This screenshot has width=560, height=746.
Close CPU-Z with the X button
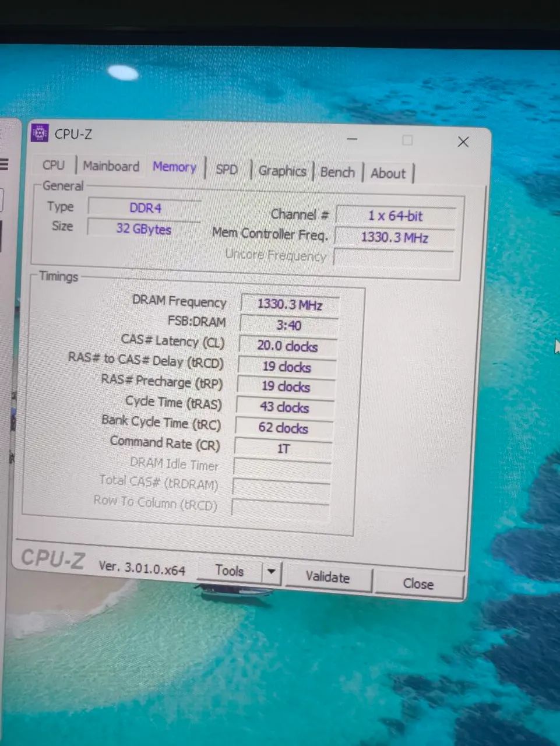463,142
